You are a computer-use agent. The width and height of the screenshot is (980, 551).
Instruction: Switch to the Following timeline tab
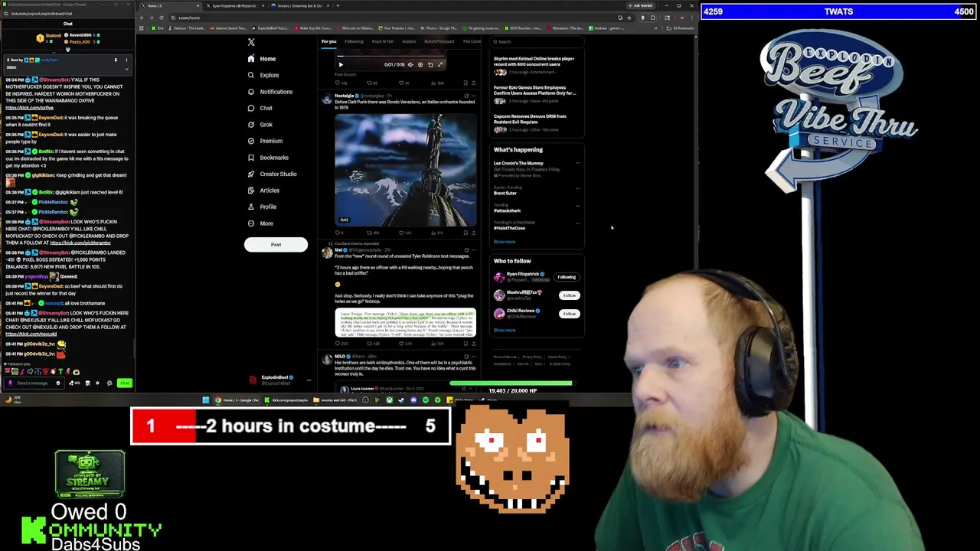click(x=354, y=41)
